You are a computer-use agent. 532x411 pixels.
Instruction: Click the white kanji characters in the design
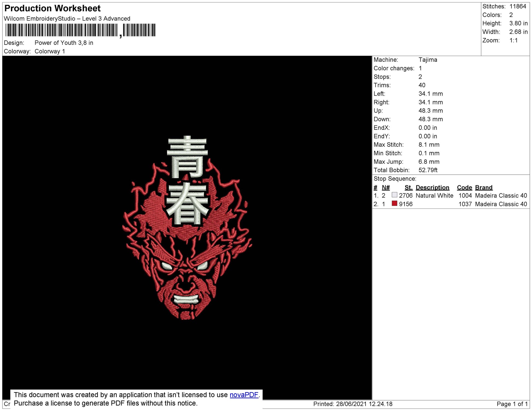tap(187, 180)
